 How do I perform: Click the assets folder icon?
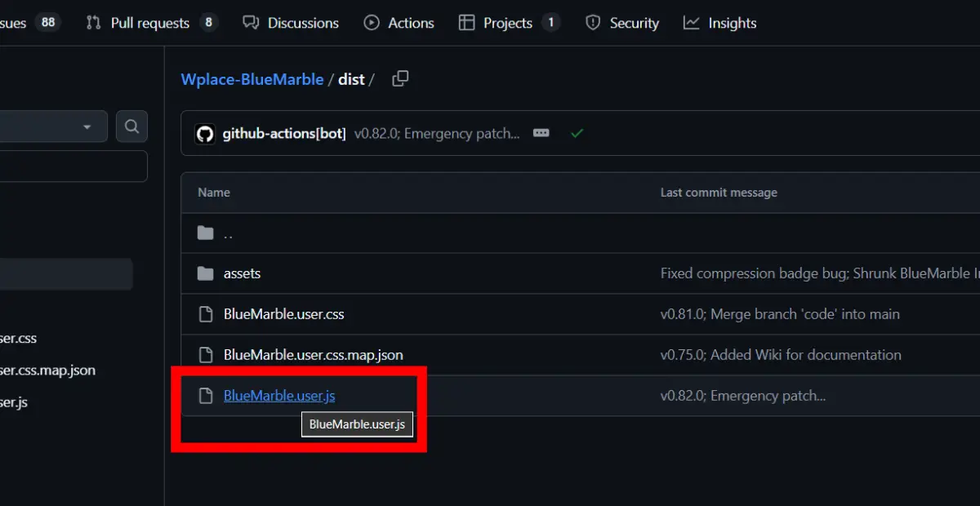tap(206, 273)
